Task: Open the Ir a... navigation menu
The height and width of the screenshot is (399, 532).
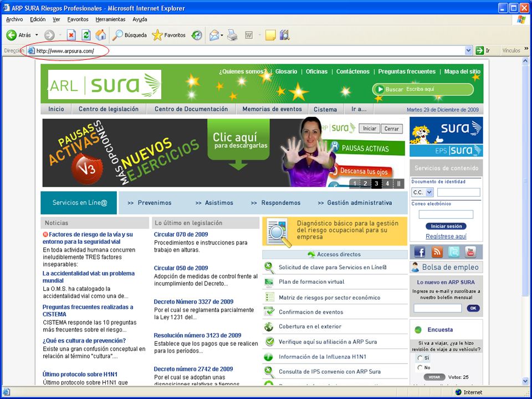Action: click(359, 109)
